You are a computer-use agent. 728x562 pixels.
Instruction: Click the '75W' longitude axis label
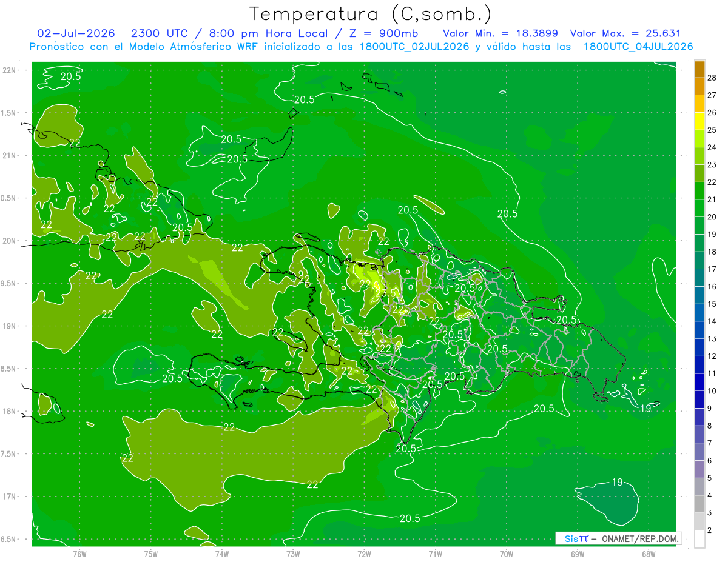tap(150, 554)
